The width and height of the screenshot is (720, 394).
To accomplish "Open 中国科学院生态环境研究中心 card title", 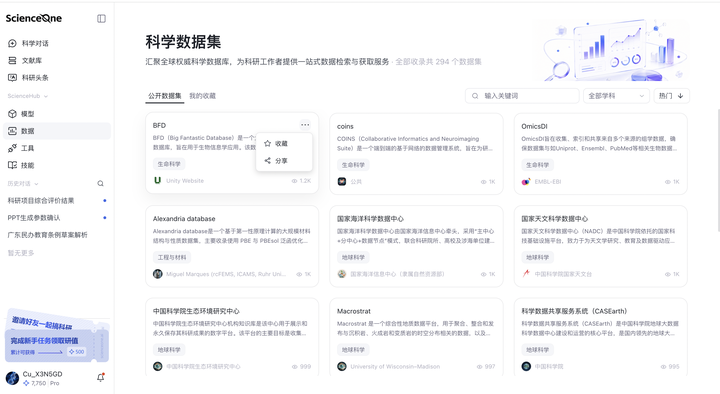I will (x=196, y=311).
